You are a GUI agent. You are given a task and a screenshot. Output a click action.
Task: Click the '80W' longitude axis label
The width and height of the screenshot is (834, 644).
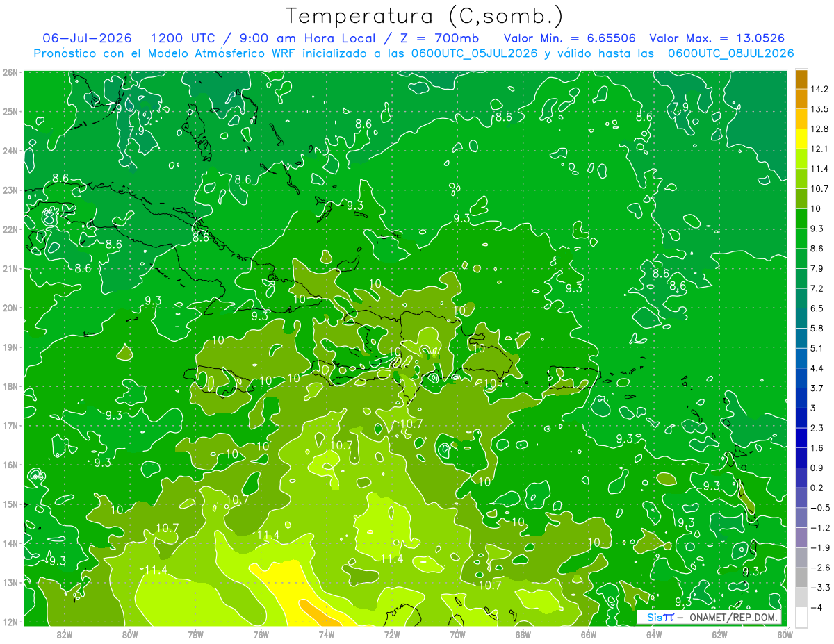pos(130,634)
